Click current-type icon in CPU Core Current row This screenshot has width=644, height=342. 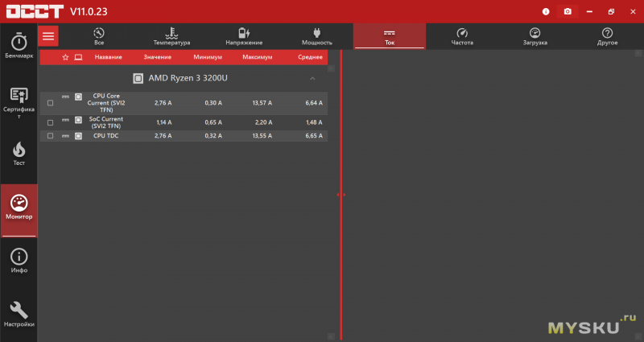point(65,97)
